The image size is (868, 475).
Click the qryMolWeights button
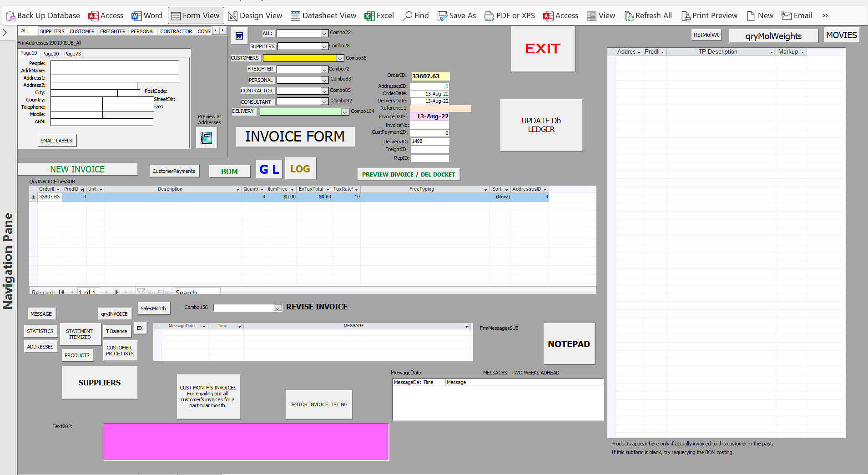click(x=773, y=36)
